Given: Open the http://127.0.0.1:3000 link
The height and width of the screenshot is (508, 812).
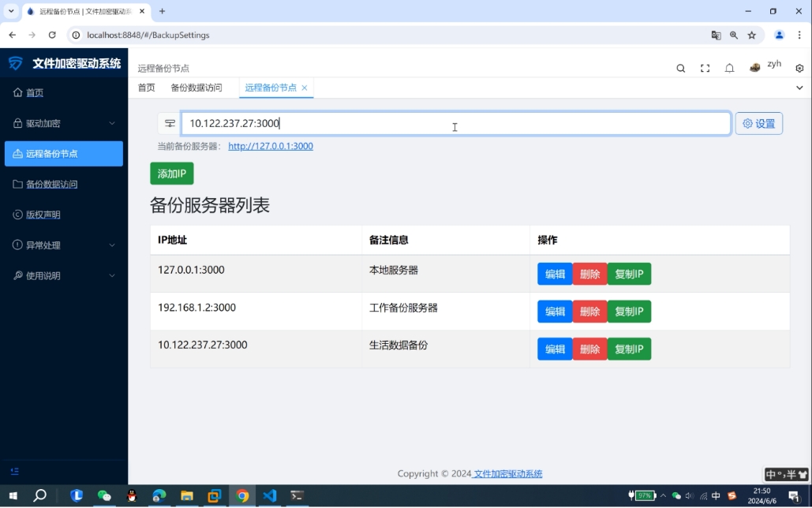Looking at the screenshot, I should point(271,146).
